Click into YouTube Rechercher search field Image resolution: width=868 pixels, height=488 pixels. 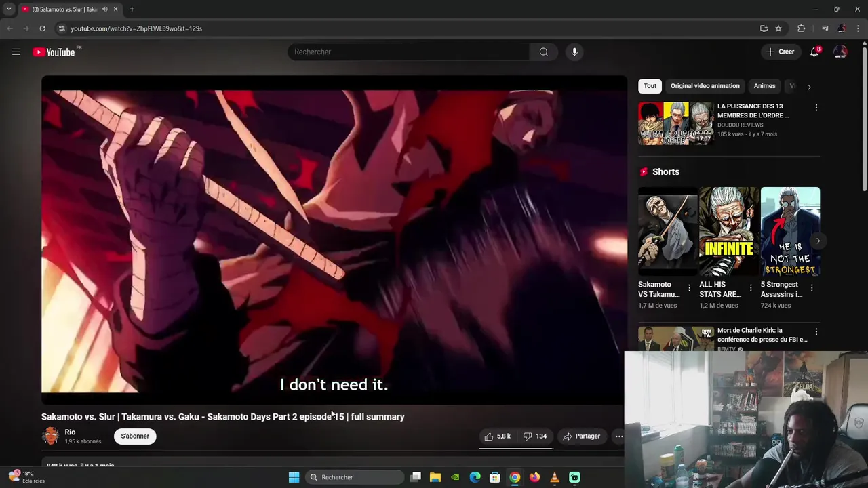tap(409, 52)
